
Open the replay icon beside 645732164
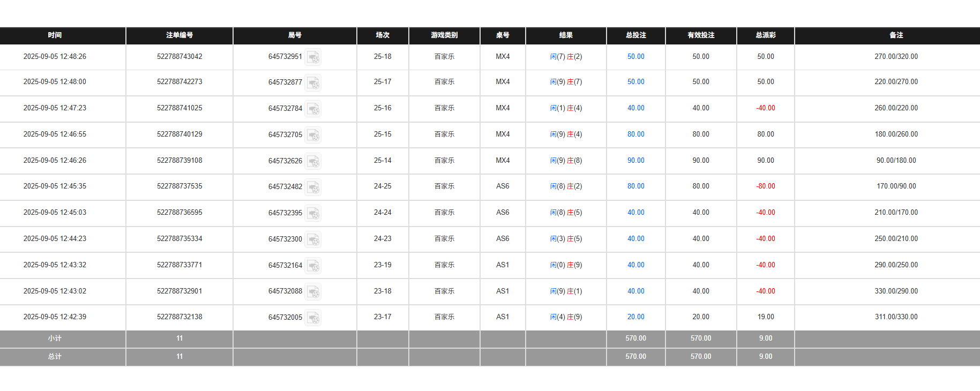[x=313, y=266]
